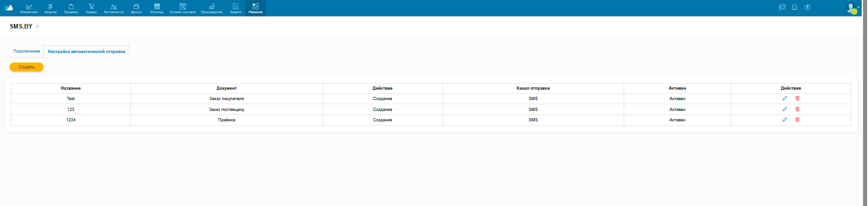Select Настройка автоматической отправки tab
Image resolution: width=868 pixels, height=206 pixels.
[x=86, y=52]
